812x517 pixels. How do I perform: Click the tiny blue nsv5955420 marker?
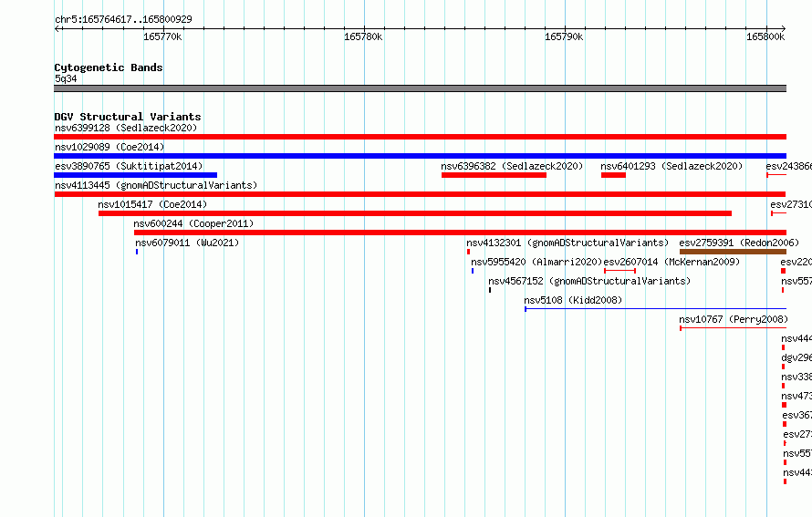473,271
